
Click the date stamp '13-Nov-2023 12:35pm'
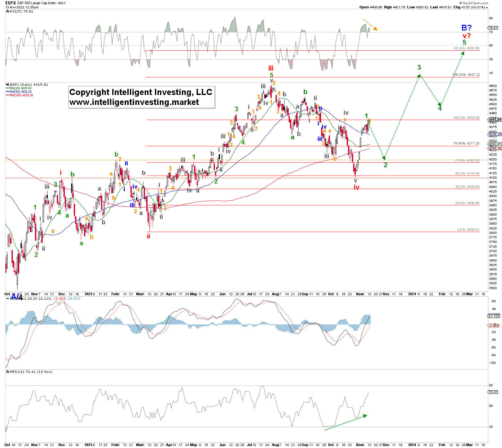(x=22, y=7)
